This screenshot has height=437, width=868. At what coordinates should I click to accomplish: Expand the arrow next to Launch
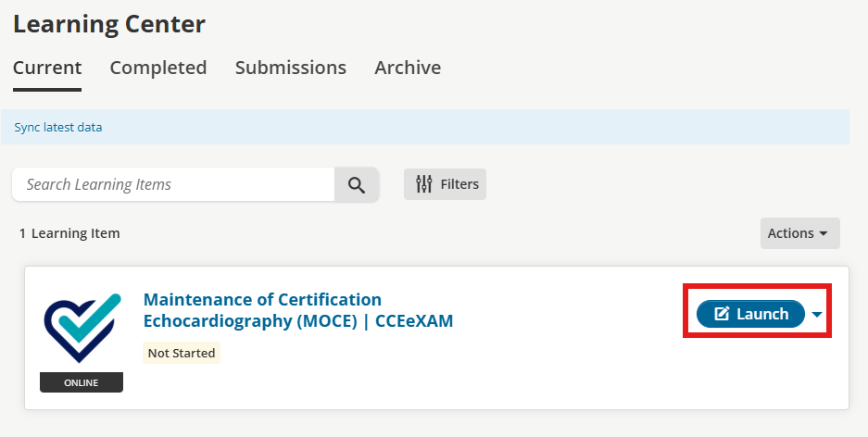(817, 314)
